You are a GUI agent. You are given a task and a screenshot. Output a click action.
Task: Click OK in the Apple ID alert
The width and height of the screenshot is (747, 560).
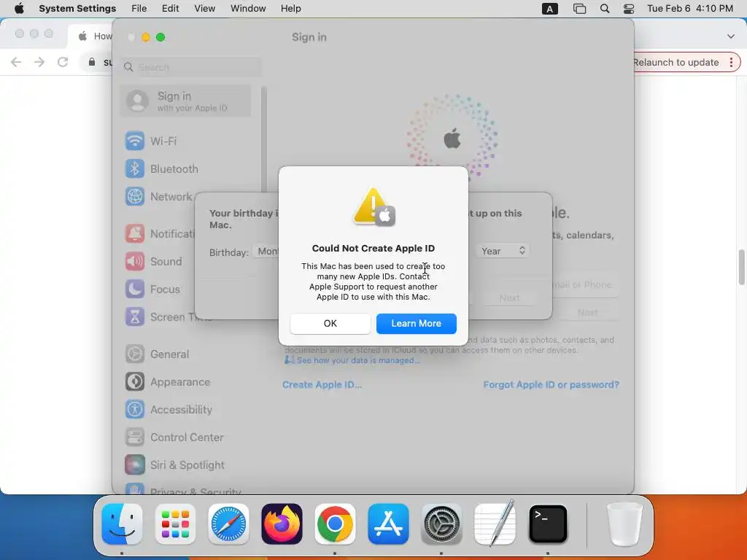pos(330,323)
